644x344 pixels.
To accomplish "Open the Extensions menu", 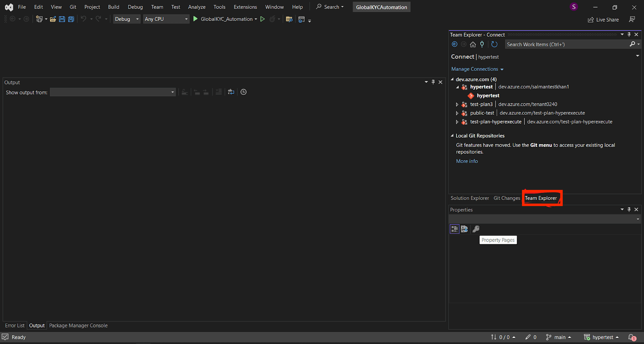I will 245,7.
